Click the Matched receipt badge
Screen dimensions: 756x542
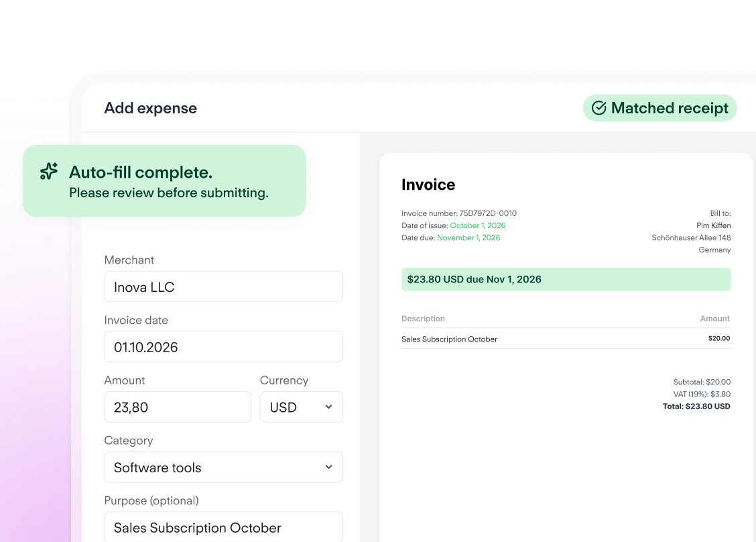659,108
